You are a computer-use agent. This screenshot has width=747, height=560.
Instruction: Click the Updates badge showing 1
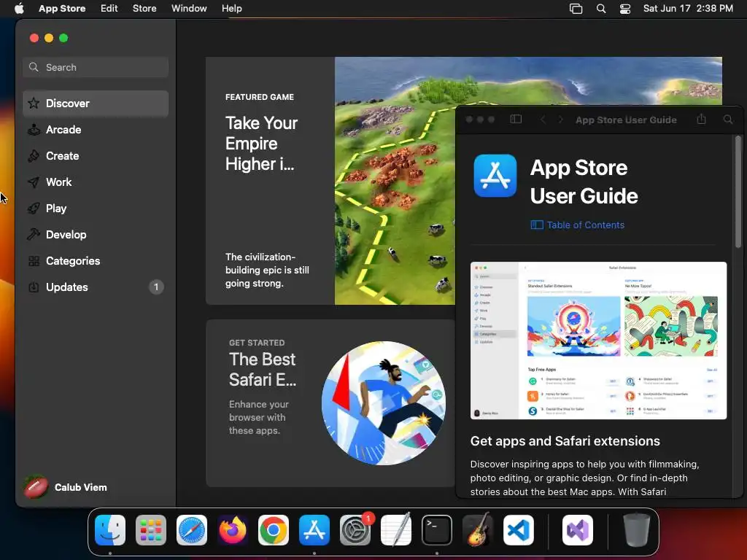(x=156, y=287)
